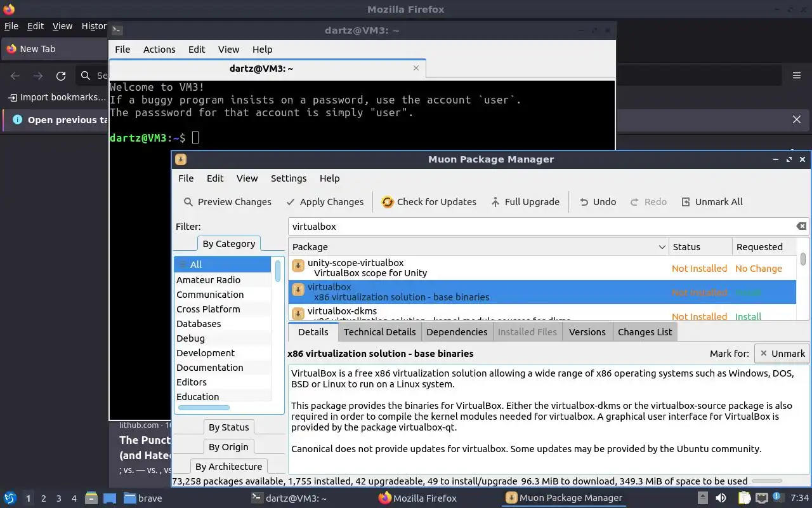Open brave folder from taskbar
Screen dimensions: 812x508
click(x=143, y=498)
